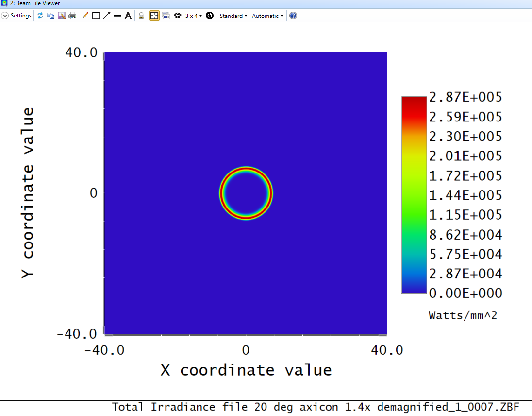Click the 'X coordinate value' axis title
This screenshot has width=532, height=416.
click(x=246, y=370)
